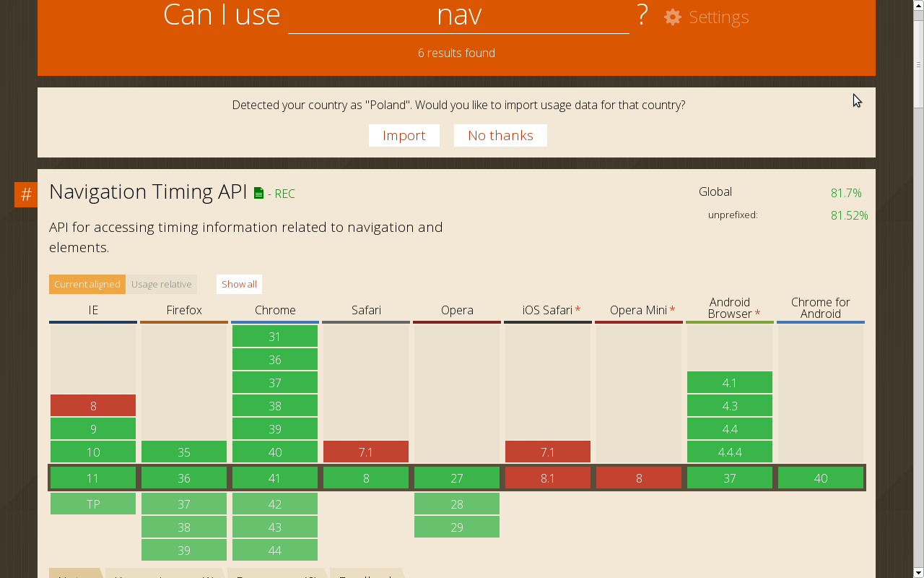Image resolution: width=924 pixels, height=578 pixels.
Task: Click the iOS Safari 7.1 cell
Action: tap(548, 452)
